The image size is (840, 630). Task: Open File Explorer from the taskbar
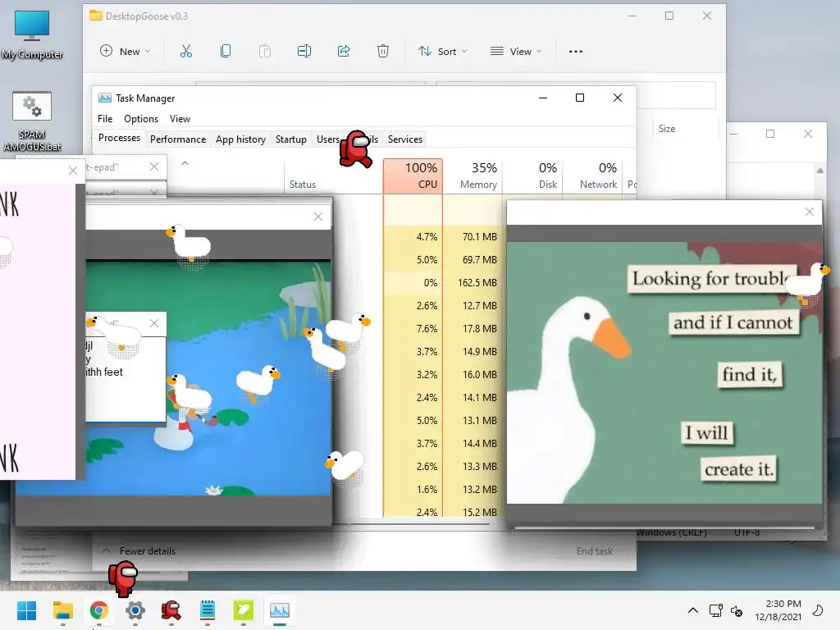tap(63, 610)
